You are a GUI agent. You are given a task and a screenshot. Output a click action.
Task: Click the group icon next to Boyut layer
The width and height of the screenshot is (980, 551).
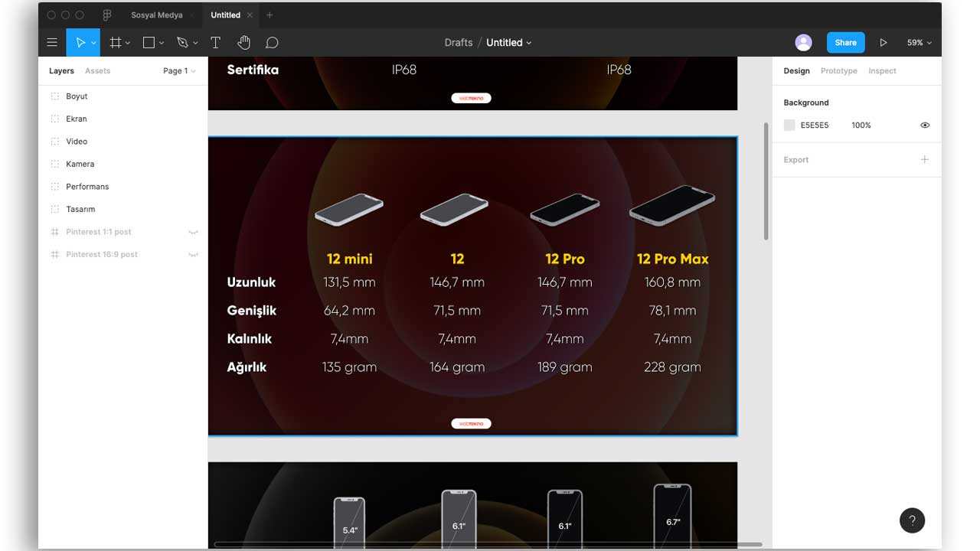point(54,96)
